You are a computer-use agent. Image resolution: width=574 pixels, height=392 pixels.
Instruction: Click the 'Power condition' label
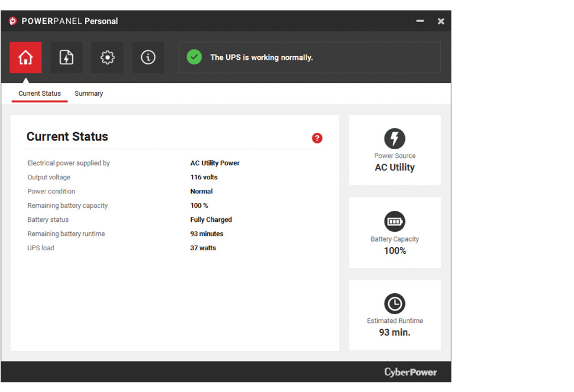click(x=51, y=192)
